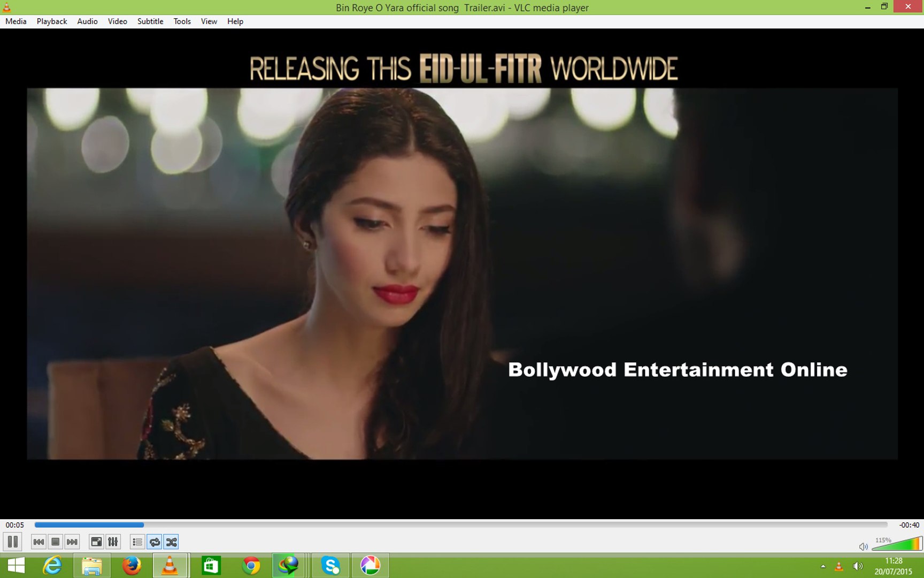Skip to next media track

pos(72,542)
